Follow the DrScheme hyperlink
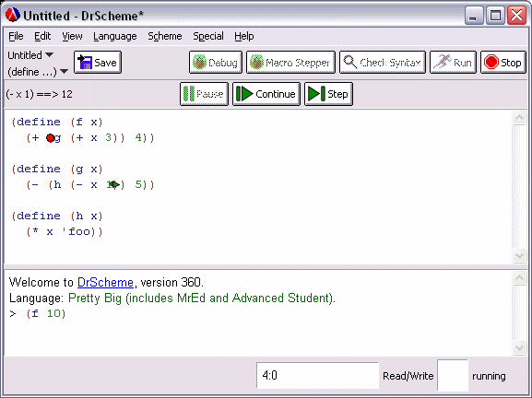532x398 pixels. (x=105, y=283)
